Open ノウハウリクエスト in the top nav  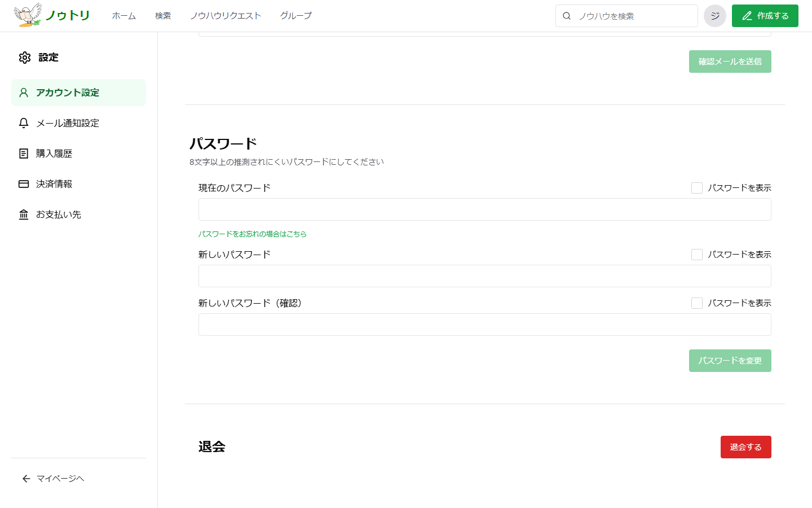click(x=226, y=16)
